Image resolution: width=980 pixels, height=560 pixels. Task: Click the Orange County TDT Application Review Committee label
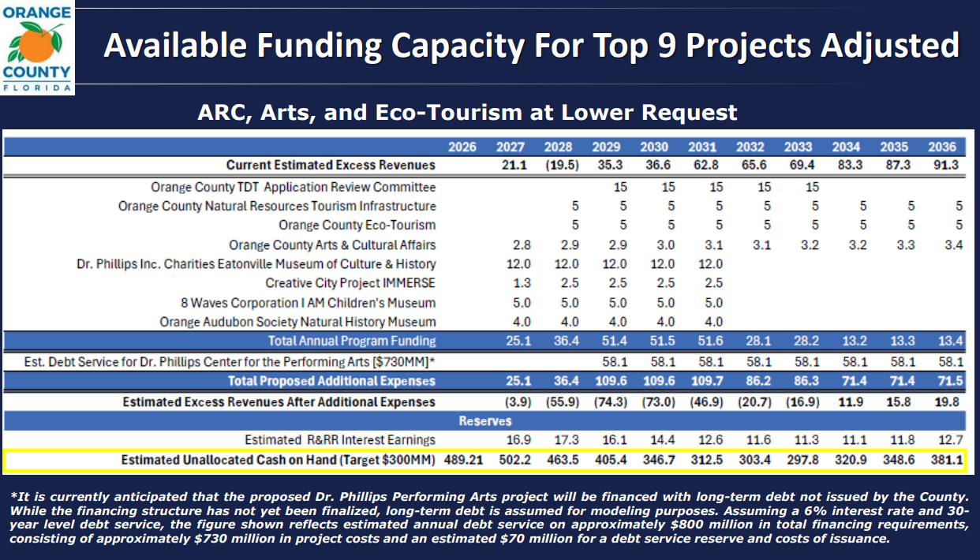pos(294,188)
